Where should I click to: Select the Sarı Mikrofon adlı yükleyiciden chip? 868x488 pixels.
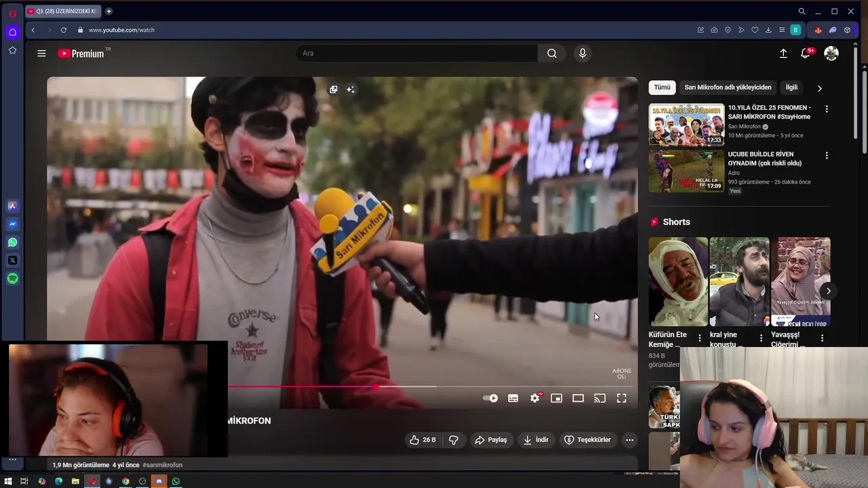pyautogui.click(x=728, y=87)
